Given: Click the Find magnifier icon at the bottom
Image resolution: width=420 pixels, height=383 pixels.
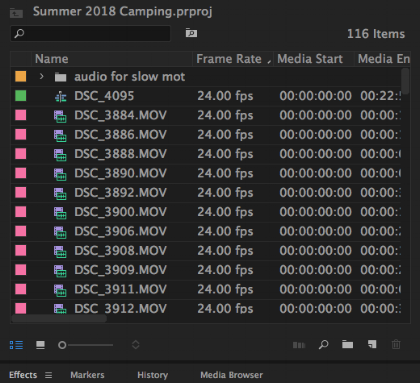Looking at the screenshot, I should [323, 345].
